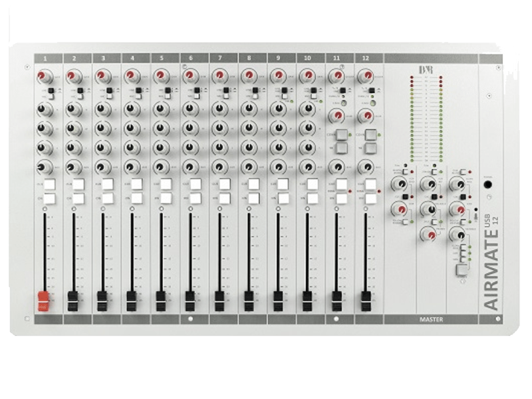532x399 pixels.
Task: Select the channel 9 number label
Action: point(279,59)
